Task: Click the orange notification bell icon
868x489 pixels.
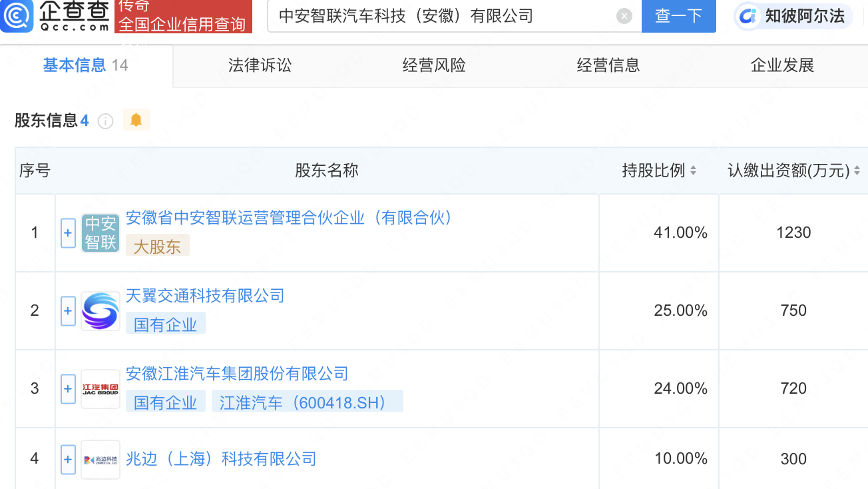Action: click(136, 120)
